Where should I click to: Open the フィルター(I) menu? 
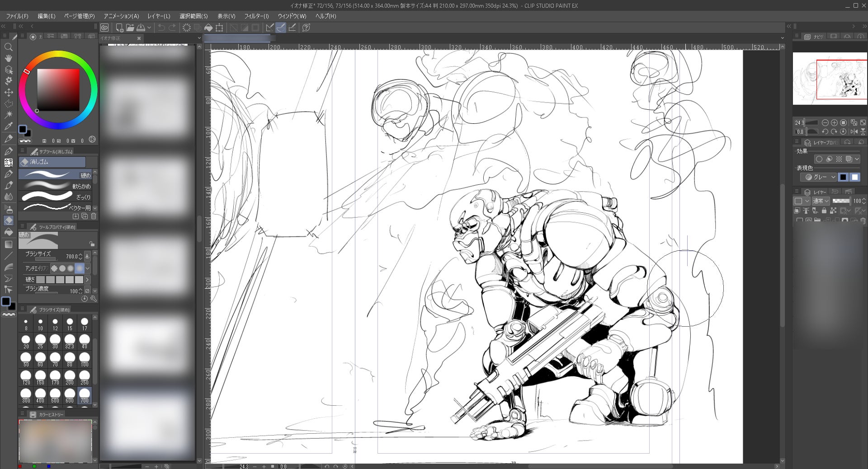256,16
